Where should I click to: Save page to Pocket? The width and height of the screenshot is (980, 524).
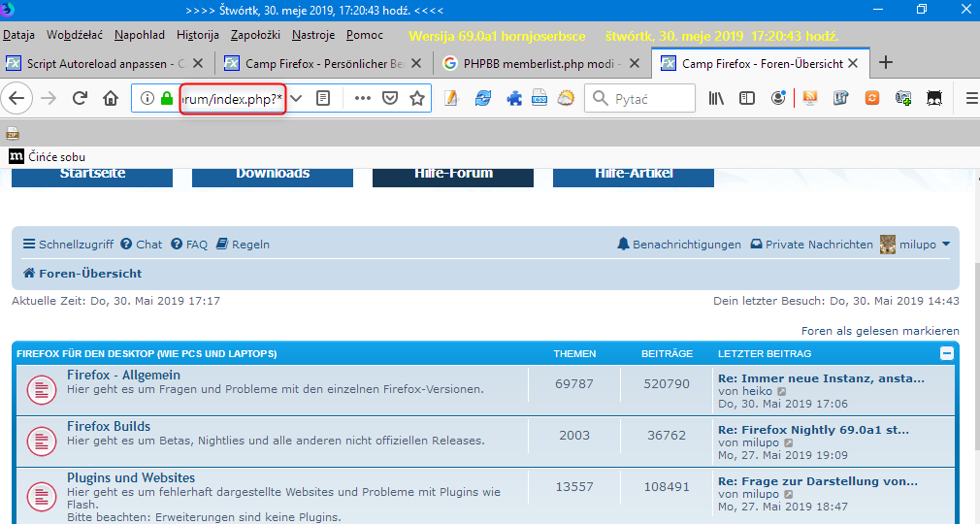pyautogui.click(x=389, y=98)
